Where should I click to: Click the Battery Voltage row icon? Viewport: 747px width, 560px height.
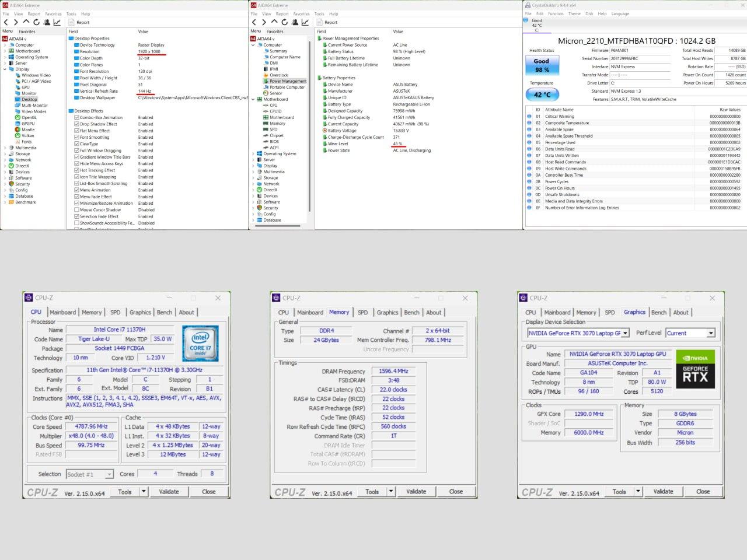(324, 131)
